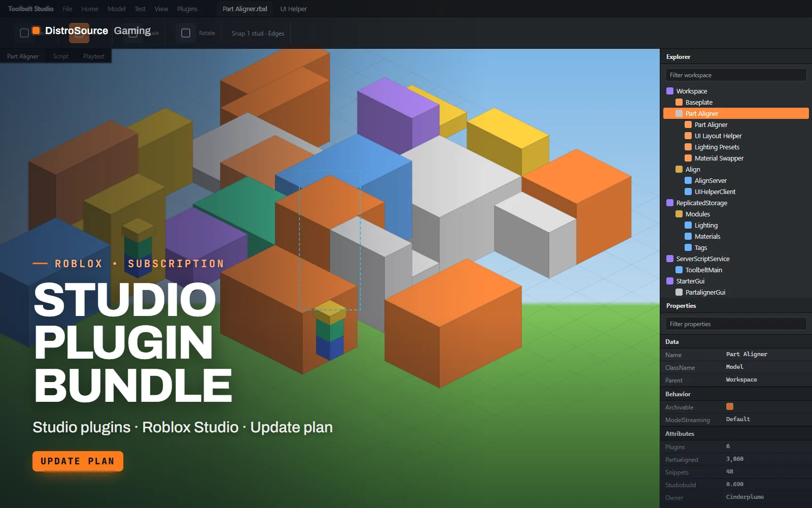Switch to the UI Helper document tab

(x=293, y=9)
